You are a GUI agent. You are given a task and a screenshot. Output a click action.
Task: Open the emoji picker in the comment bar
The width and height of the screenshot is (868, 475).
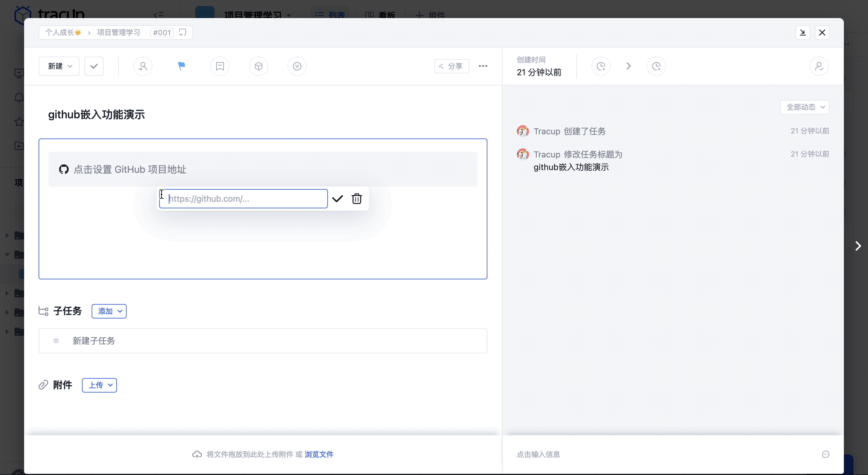826,454
